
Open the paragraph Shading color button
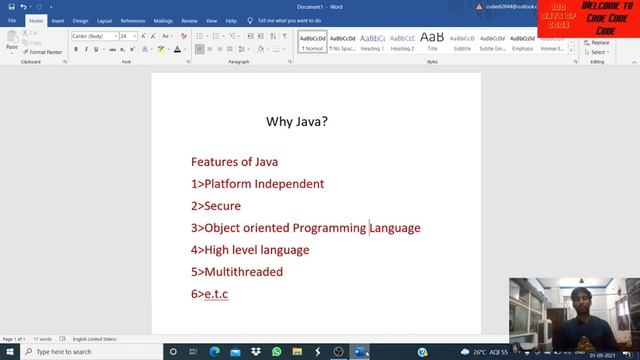pos(260,49)
